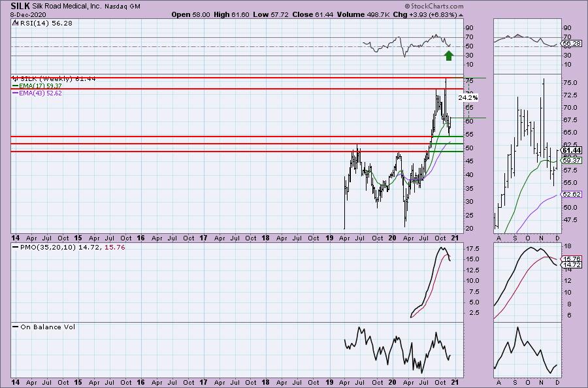
Task: Click the 15.76 tag on mini PMO axis
Action: (x=572, y=259)
